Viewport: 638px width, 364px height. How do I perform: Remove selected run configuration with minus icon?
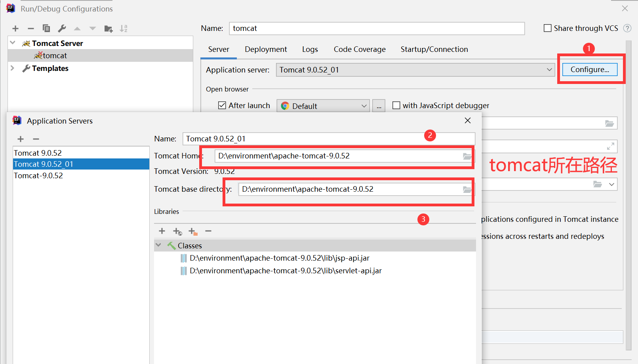31,29
